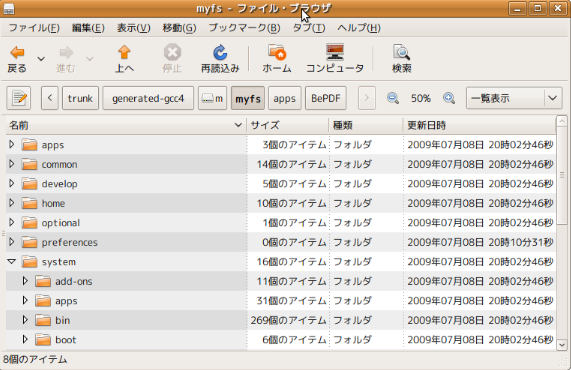Click the boot folder icon

[x=43, y=340]
